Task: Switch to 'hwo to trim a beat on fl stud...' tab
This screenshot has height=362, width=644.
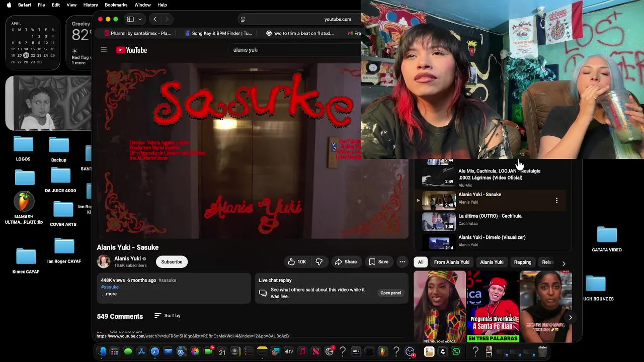Action: tap(299, 33)
